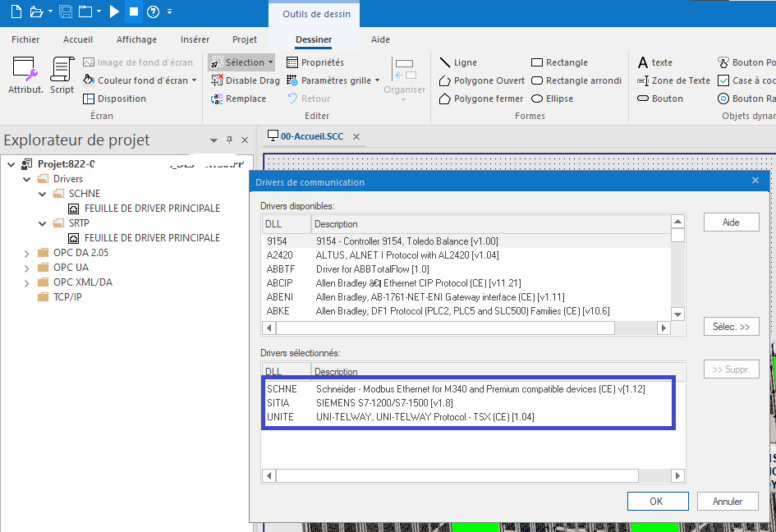Open Propriétés in Editer group
Image resolution: width=776 pixels, height=532 pixels.
(x=315, y=62)
